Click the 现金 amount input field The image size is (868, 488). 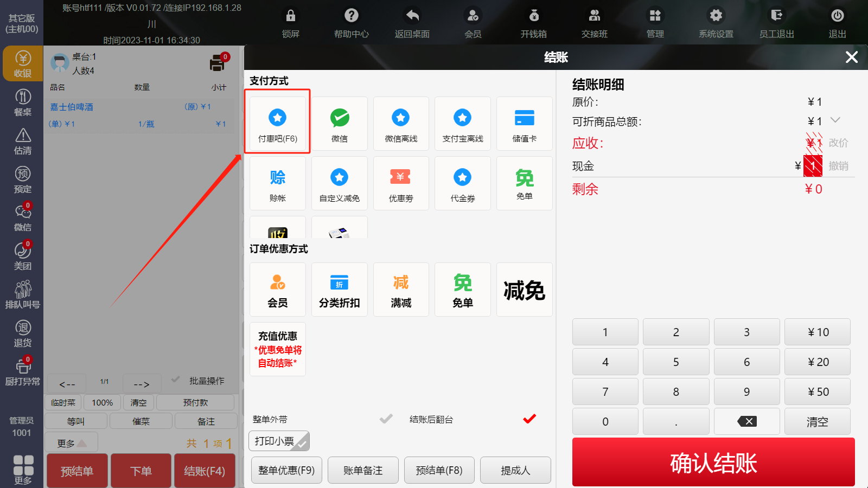[812, 166]
